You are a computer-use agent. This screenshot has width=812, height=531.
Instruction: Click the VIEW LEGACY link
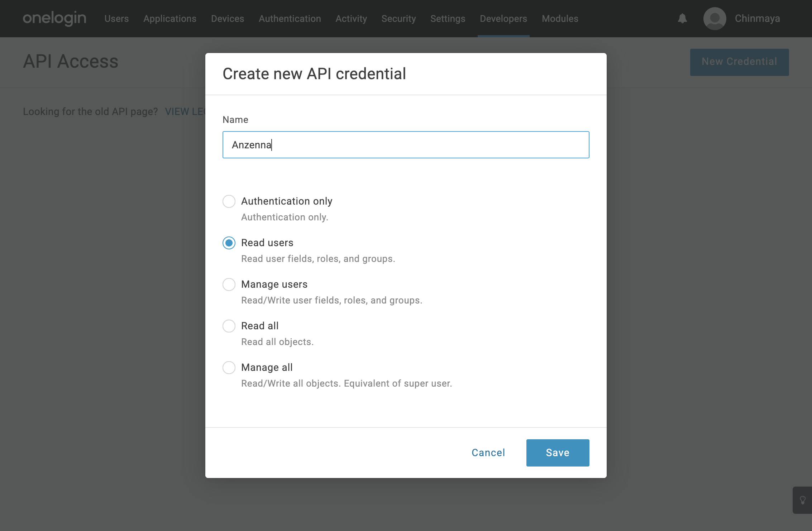point(185,111)
